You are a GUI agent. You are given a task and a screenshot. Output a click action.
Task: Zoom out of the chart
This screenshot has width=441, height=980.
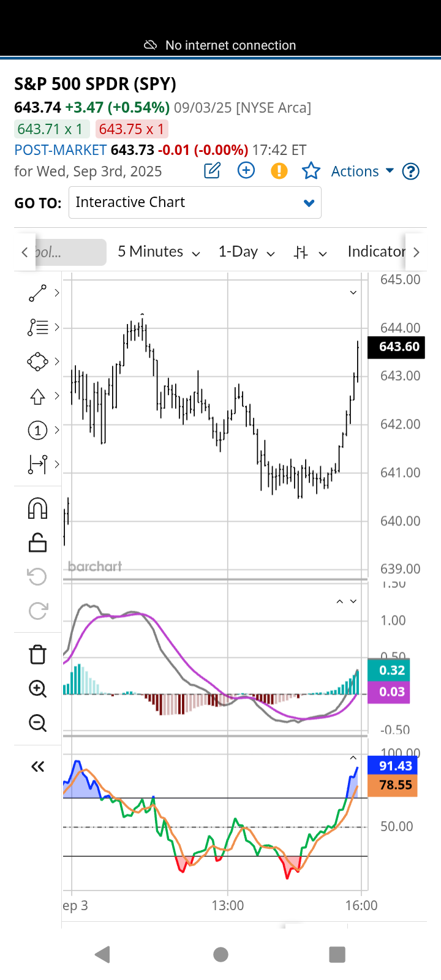38,723
